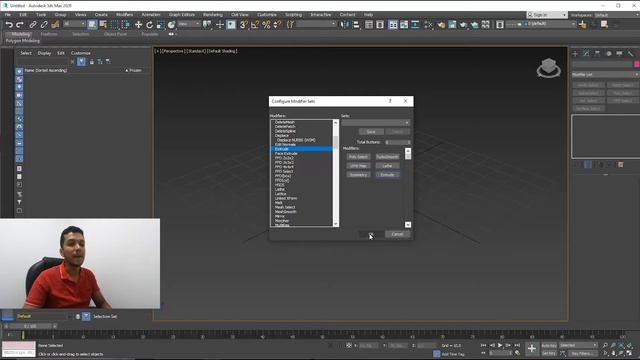The width and height of the screenshot is (640, 360).
Task: Open the Reference Coordinate System dropdown
Action: coord(189,24)
